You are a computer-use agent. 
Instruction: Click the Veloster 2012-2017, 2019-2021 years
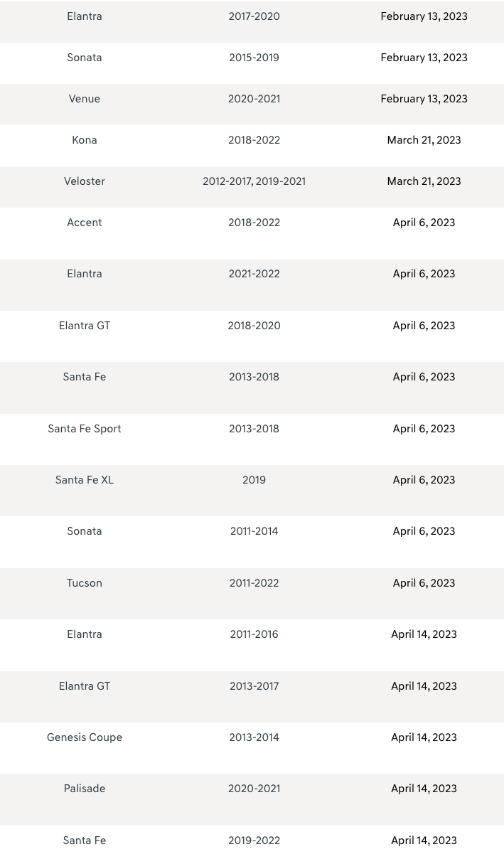(x=254, y=181)
